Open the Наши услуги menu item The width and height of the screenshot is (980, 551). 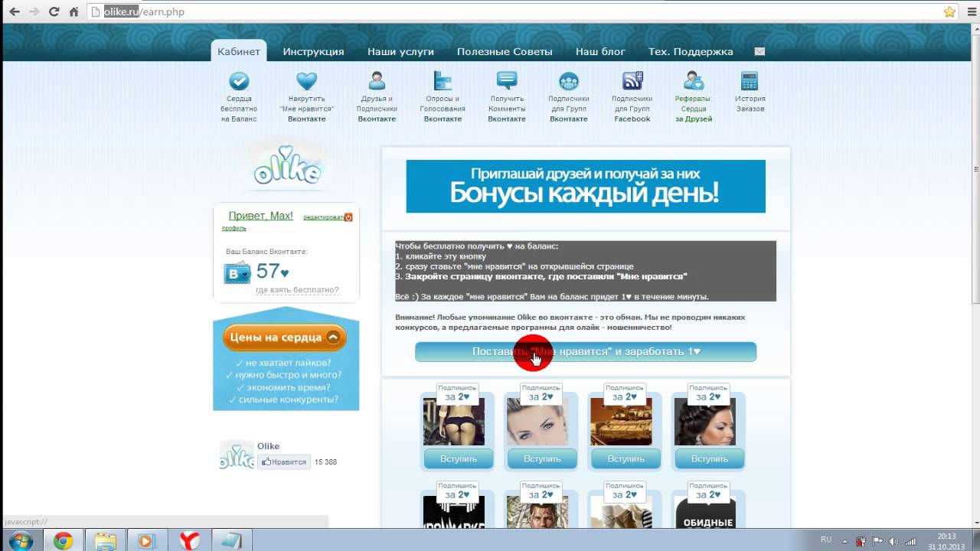click(x=400, y=51)
